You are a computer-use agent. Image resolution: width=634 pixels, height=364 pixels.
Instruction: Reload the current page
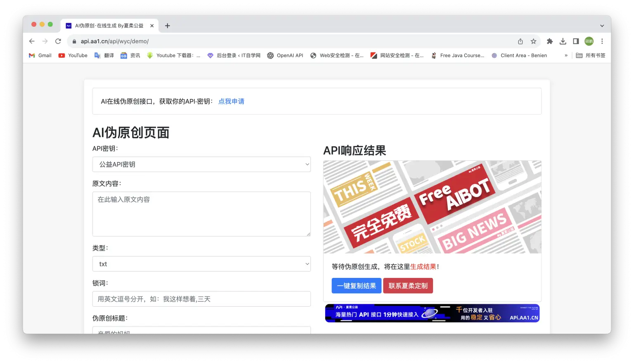pos(58,41)
